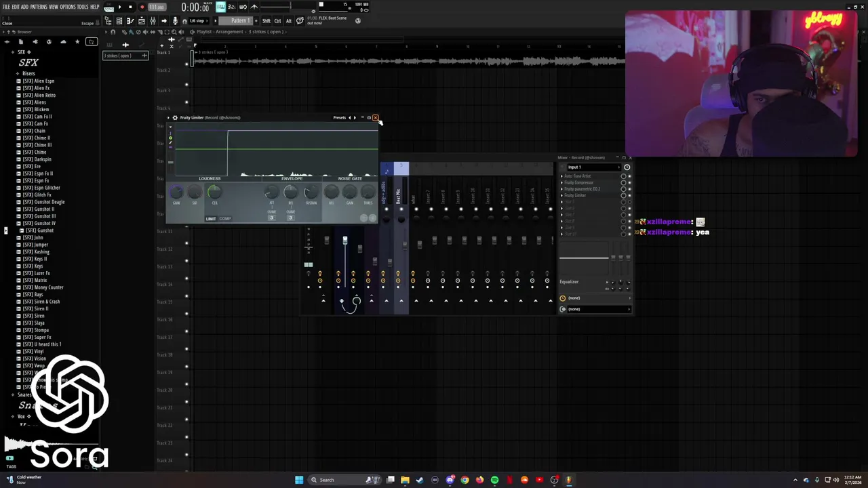Open the 1/6 step snap dropdown

(199, 21)
